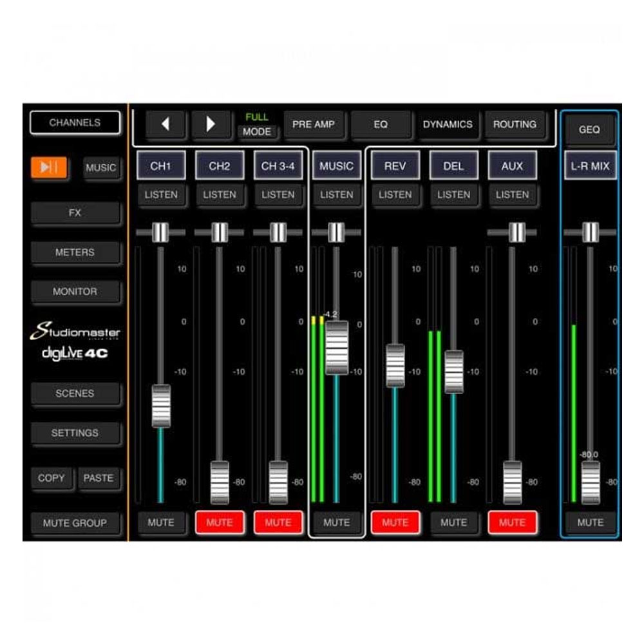
Task: Click the MUTE GROUP button
Action: pos(75,523)
